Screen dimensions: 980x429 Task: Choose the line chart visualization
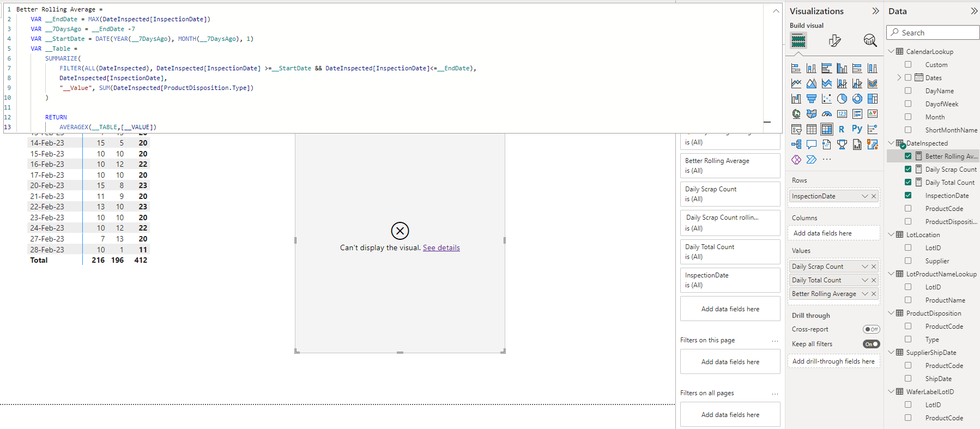(x=796, y=83)
